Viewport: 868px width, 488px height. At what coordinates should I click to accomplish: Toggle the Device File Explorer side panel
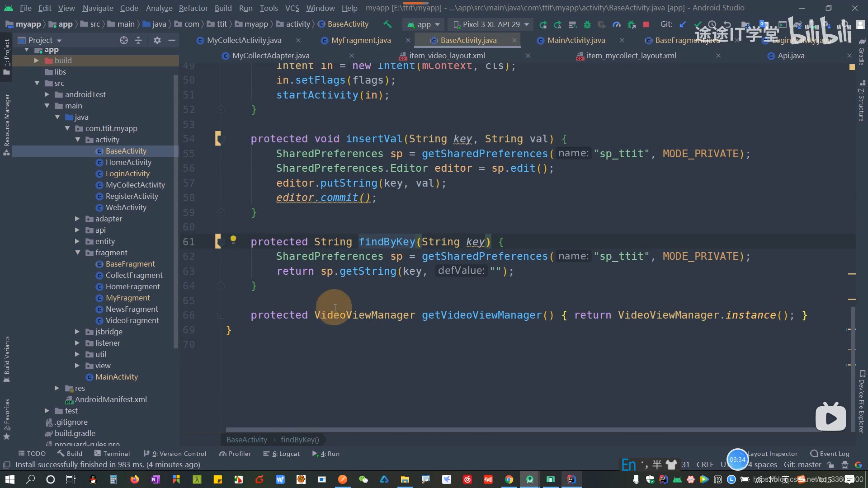[862, 402]
